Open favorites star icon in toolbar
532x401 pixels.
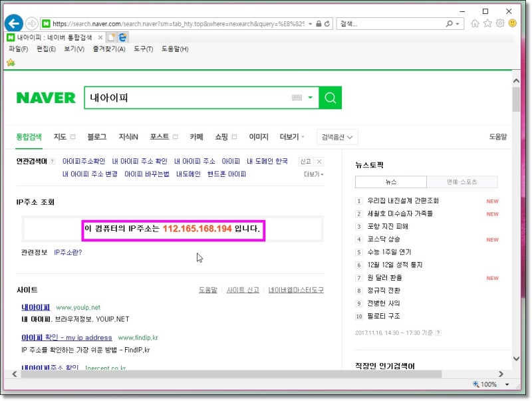point(487,23)
